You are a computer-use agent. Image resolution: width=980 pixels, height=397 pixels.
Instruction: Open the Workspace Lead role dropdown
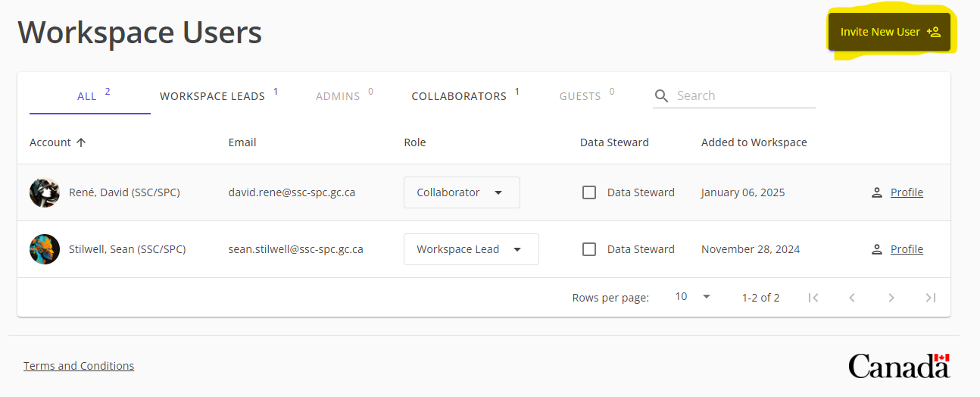click(470, 249)
